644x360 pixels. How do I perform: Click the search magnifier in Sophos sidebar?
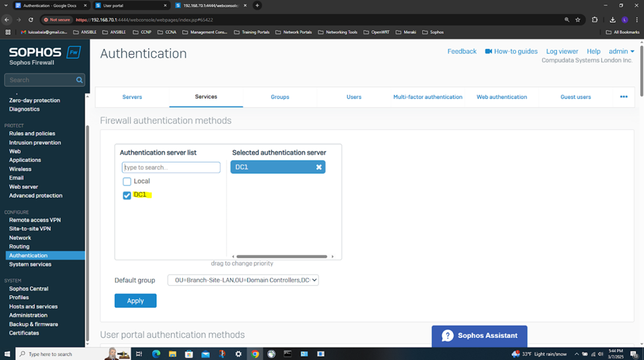[x=79, y=80]
